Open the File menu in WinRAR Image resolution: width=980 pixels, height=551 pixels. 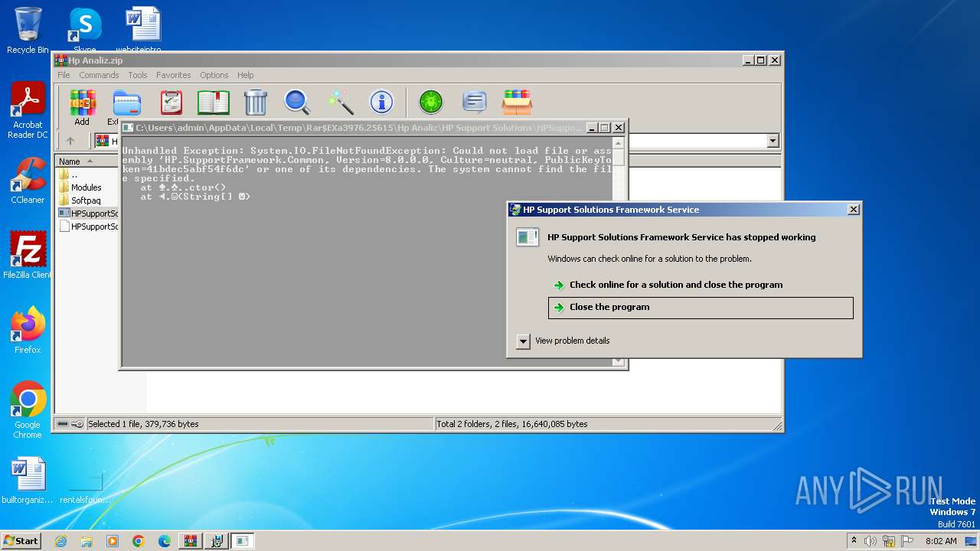pyautogui.click(x=64, y=75)
